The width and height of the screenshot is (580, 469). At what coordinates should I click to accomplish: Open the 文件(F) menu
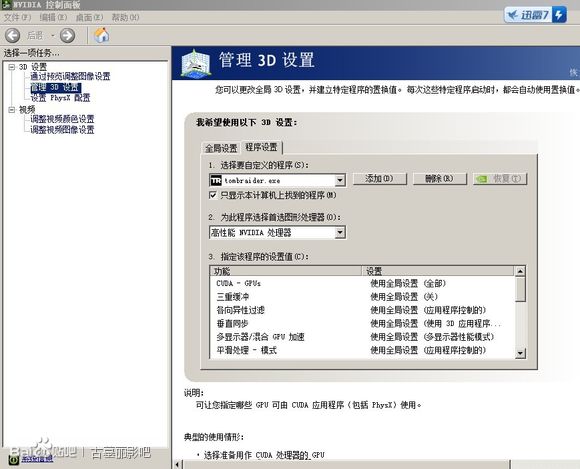coord(17,17)
